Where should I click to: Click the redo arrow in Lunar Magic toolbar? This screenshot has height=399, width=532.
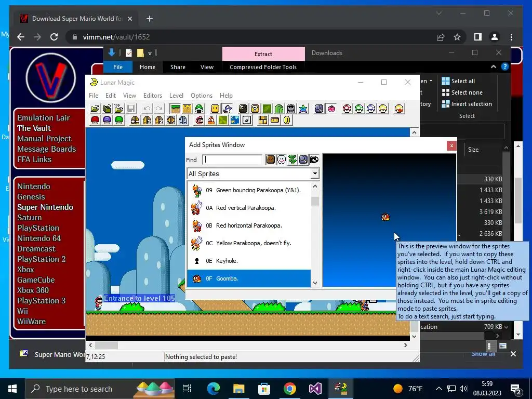(x=159, y=109)
